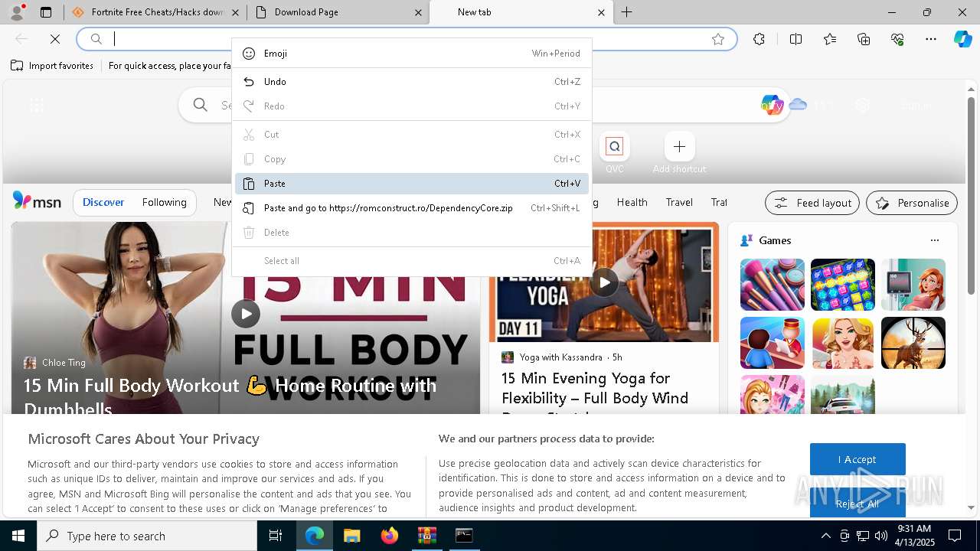Screen dimensions: 980x551
Task: Open a new browser tab with plus
Action: point(627,12)
